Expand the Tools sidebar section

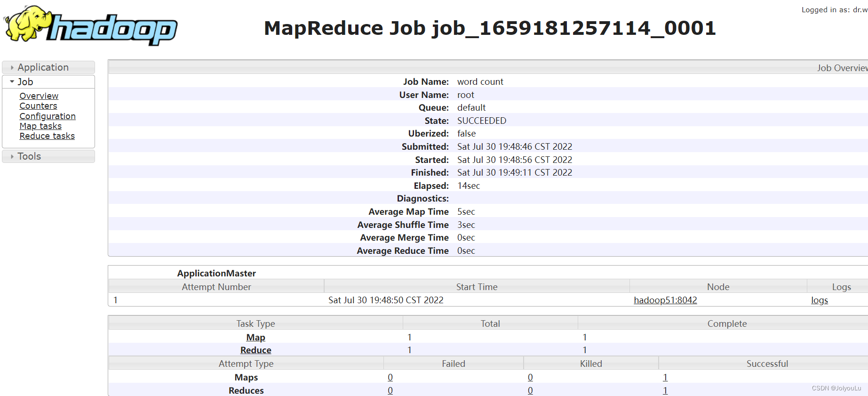coord(29,156)
